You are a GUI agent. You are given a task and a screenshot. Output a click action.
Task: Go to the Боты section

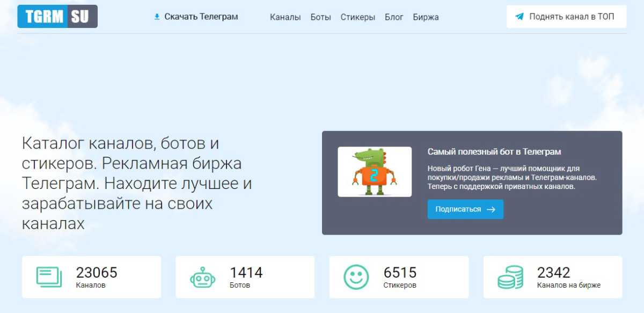[x=320, y=17]
